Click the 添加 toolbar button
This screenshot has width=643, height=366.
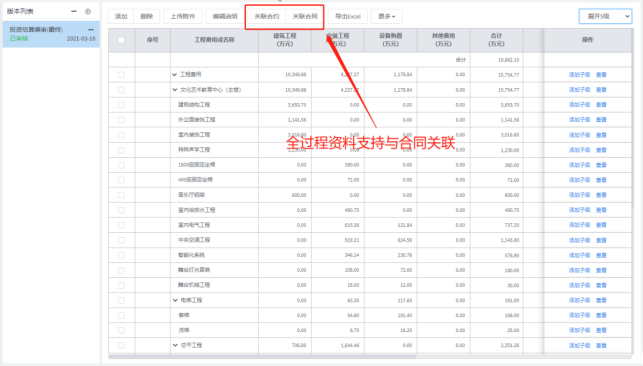click(121, 16)
